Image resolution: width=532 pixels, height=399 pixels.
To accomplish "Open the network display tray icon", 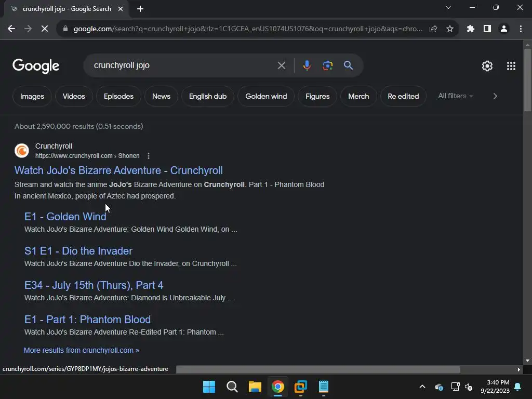I will coord(455,387).
